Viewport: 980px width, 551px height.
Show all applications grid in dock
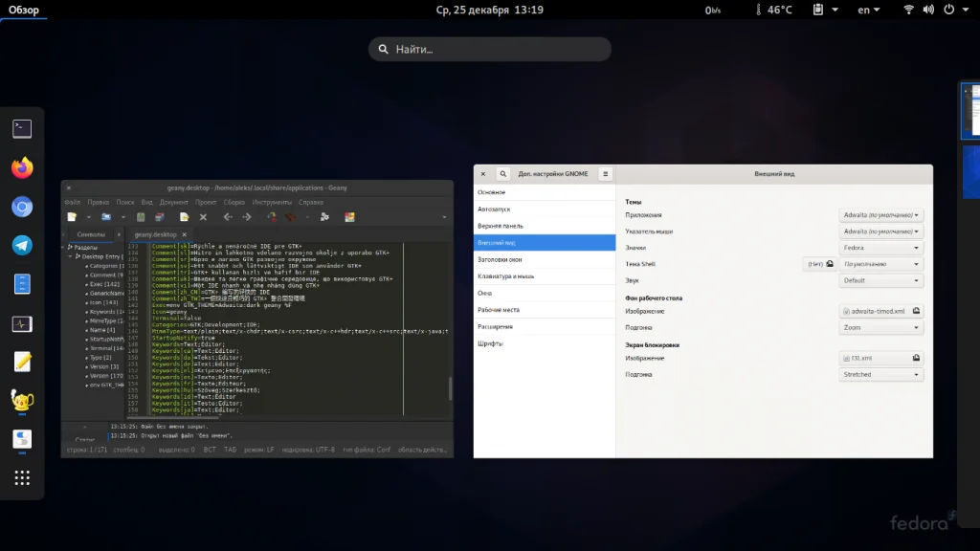(x=22, y=477)
